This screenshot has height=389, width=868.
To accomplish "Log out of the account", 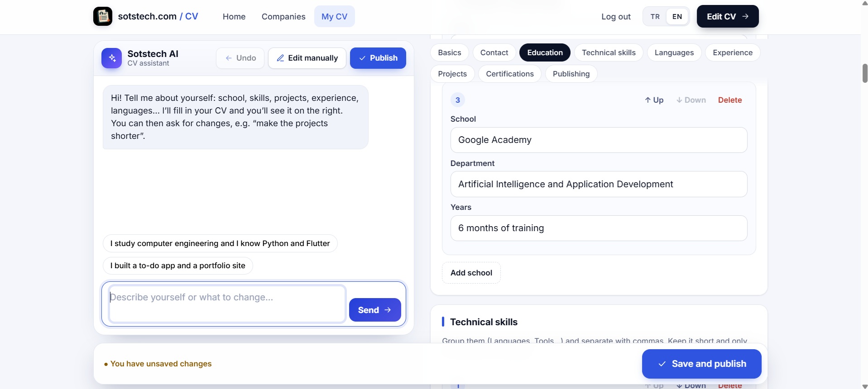I will coord(616,16).
